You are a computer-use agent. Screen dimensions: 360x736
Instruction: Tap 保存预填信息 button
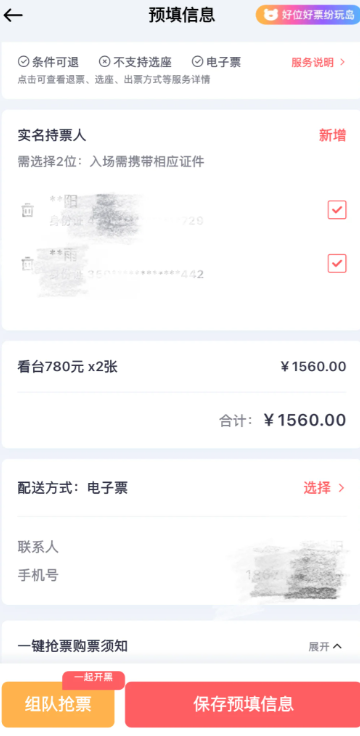click(x=243, y=704)
